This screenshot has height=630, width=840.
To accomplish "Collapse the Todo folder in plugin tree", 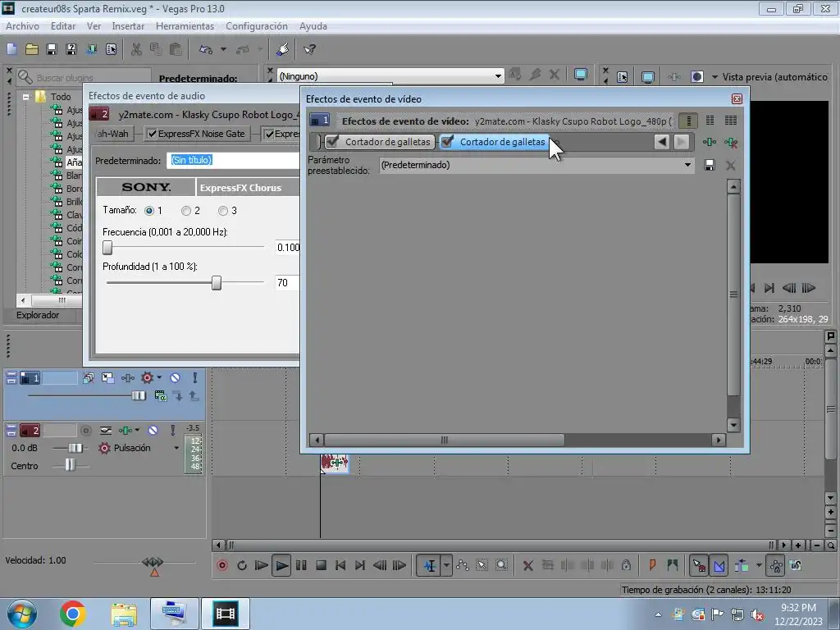I will [25, 97].
